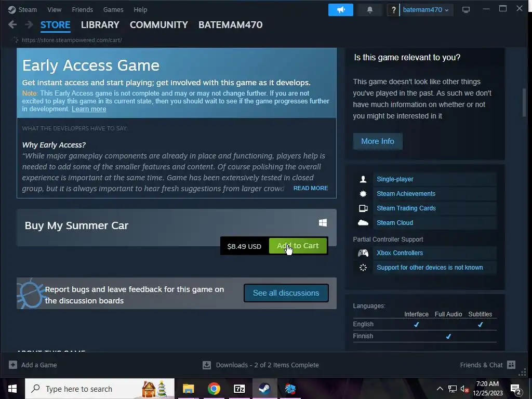Click the 'Why Early Access?' heading
The image size is (532, 399).
click(54, 145)
